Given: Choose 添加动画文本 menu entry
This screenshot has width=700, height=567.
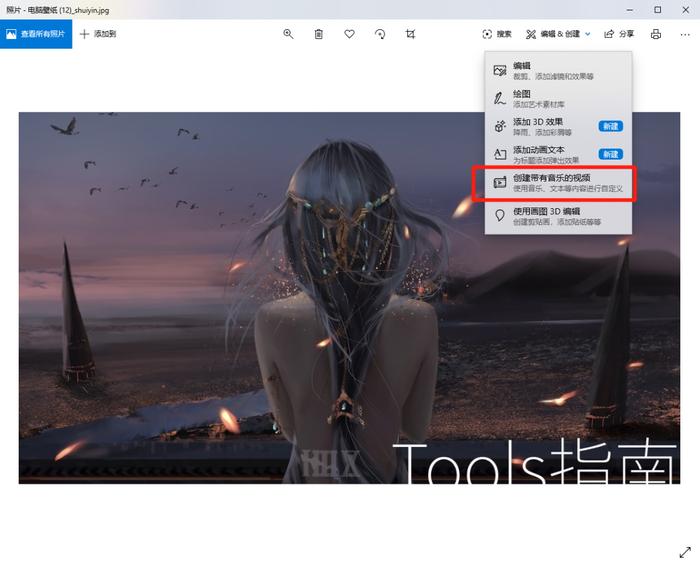Looking at the screenshot, I should pos(558,154).
